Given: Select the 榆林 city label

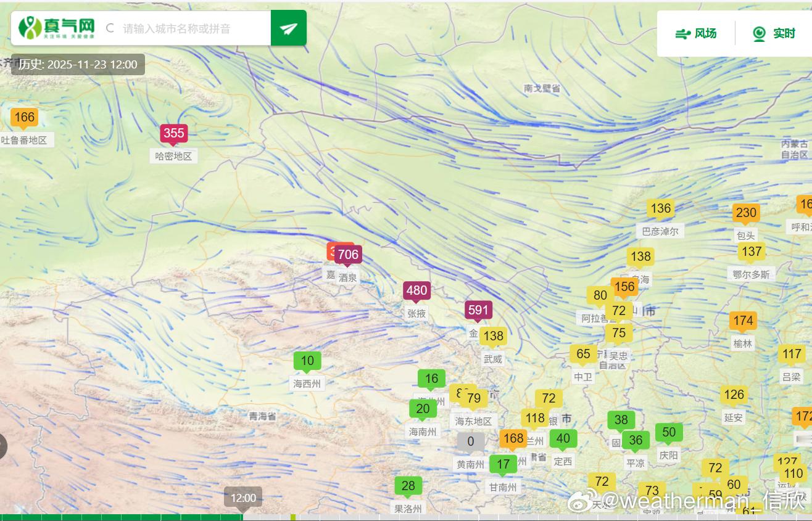Looking at the screenshot, I should point(743,344).
